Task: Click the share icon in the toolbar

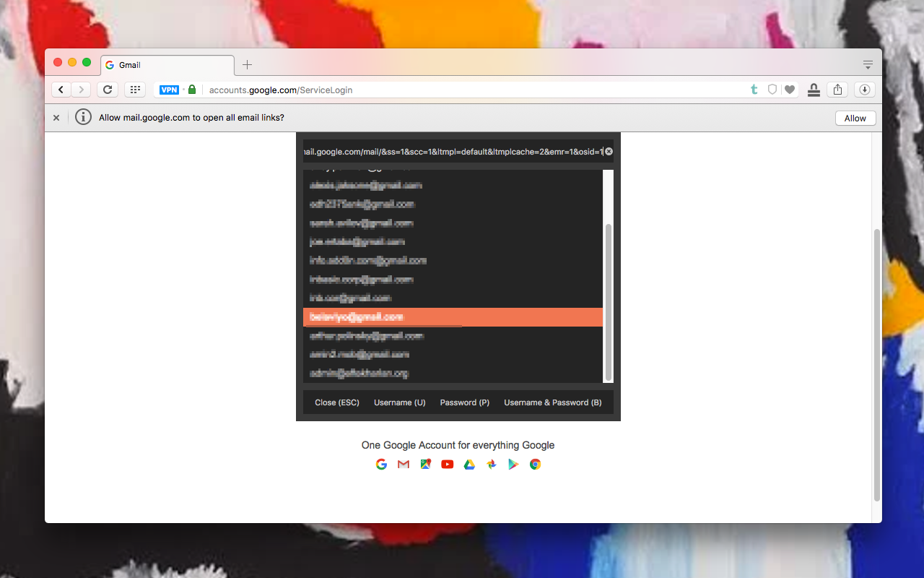Action: pos(837,89)
